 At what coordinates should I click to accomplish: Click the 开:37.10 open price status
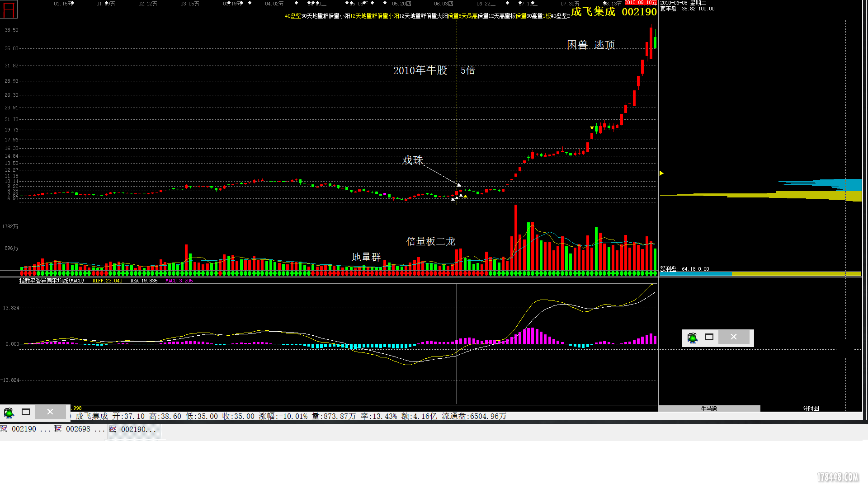129,416
